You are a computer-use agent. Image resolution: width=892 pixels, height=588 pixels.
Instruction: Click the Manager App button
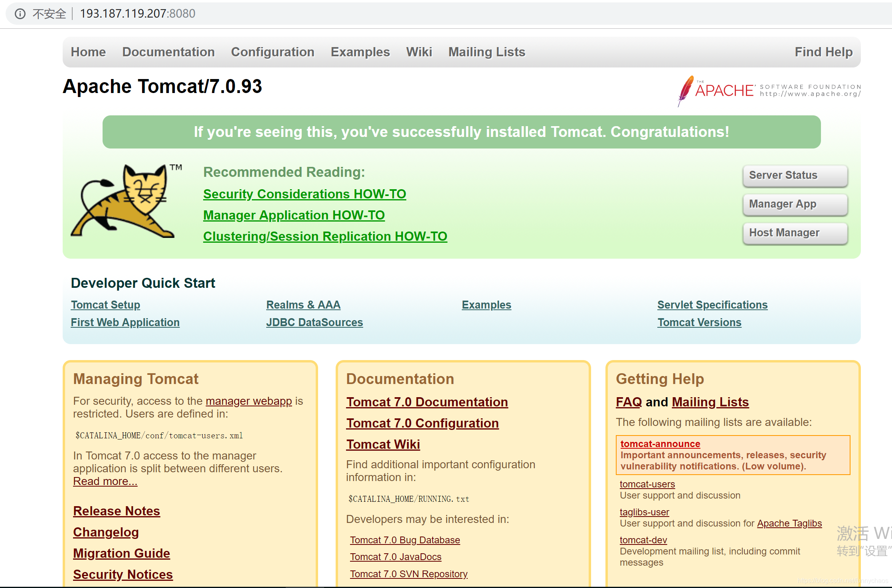pos(795,204)
